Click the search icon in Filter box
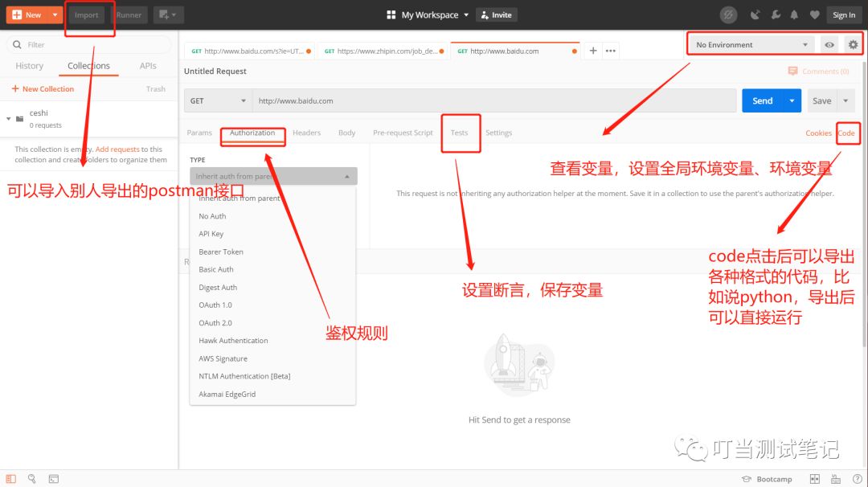Viewport: 868px width, 487px height. [x=17, y=45]
